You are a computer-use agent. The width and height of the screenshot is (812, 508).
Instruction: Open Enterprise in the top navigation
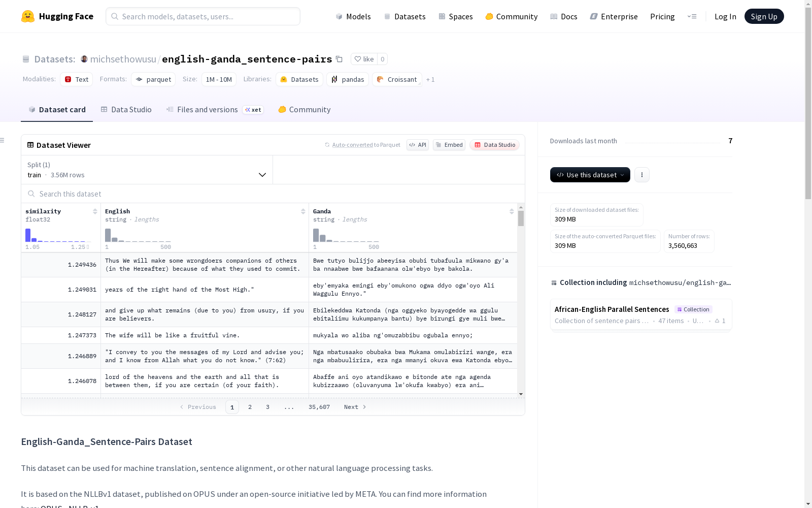[x=614, y=16]
